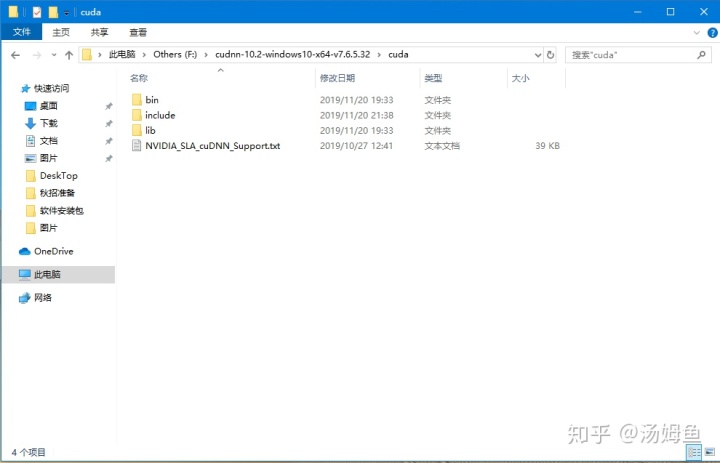This screenshot has width=720, height=463.
Task: Open the include folder
Action: pyautogui.click(x=160, y=115)
